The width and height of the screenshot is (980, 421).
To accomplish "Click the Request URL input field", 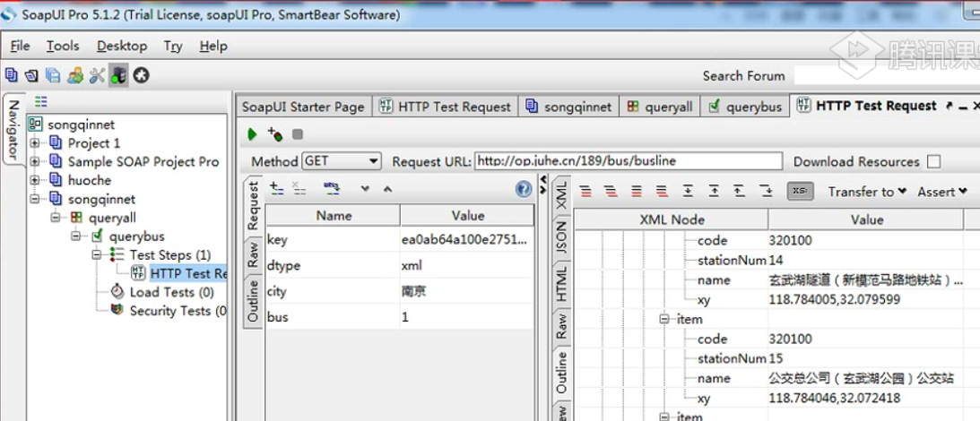I will click(x=628, y=161).
